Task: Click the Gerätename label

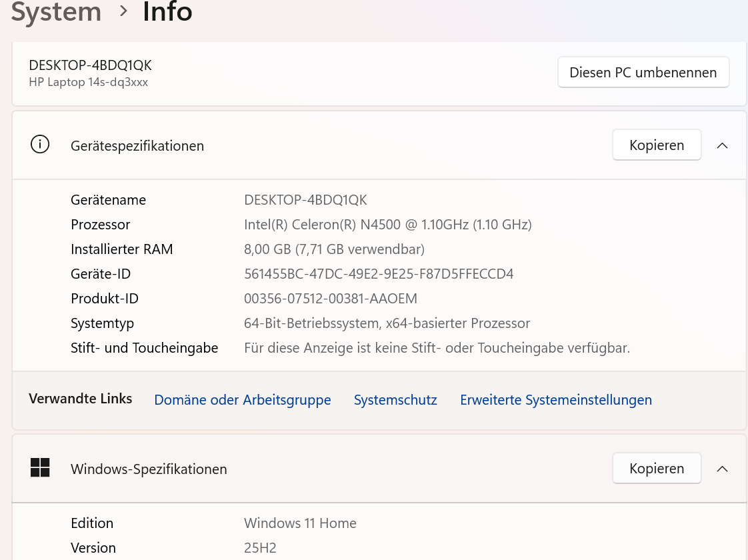Action: (x=108, y=200)
